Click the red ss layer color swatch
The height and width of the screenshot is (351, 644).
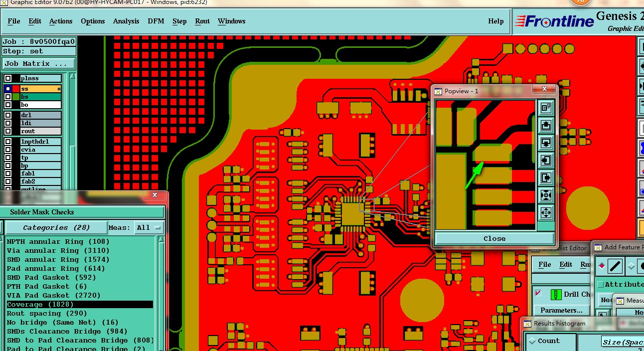[16, 89]
